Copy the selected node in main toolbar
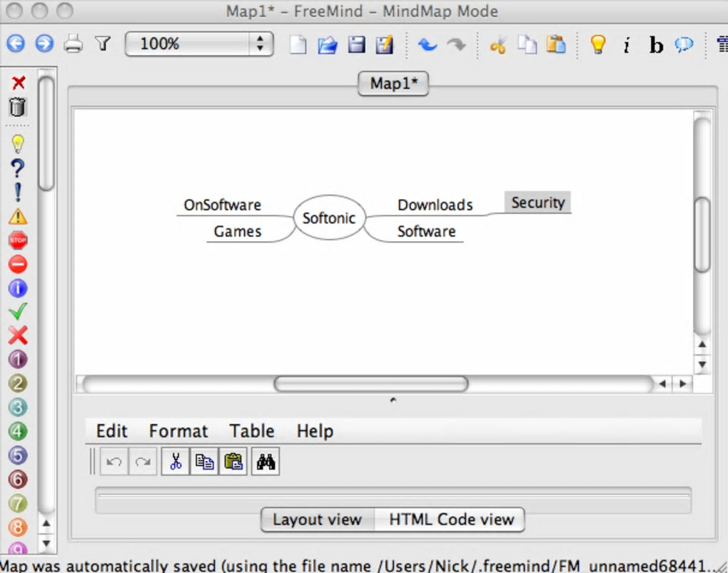 click(x=527, y=45)
